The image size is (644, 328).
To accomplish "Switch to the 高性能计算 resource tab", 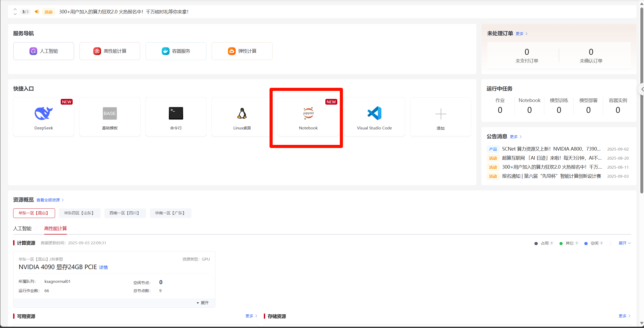I will 55,229.
